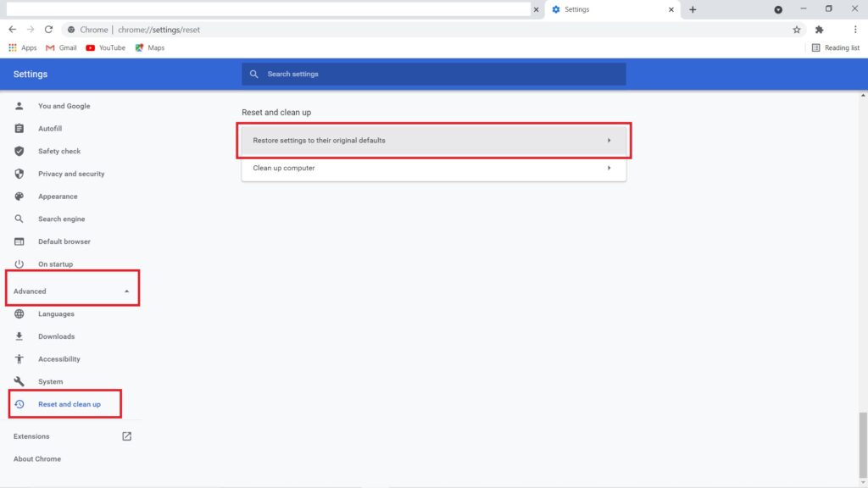The height and width of the screenshot is (488, 868).
Task: Open Safety check section
Action: [59, 151]
